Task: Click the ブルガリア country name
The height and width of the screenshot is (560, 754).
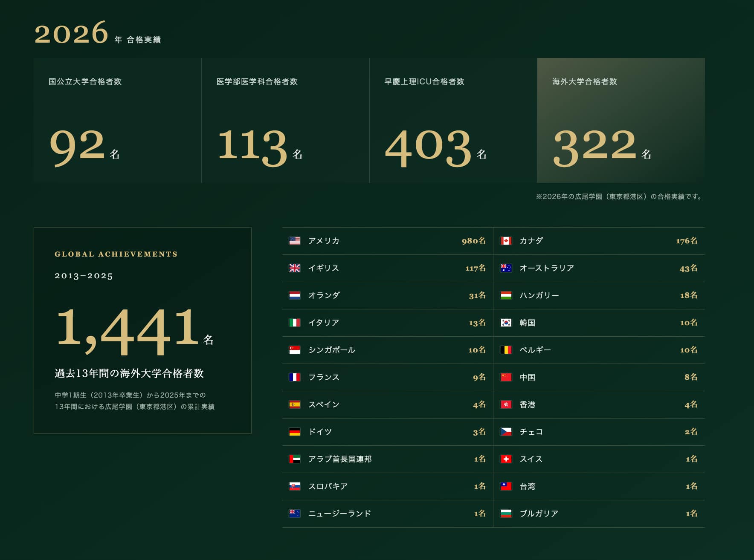Action: coord(539,514)
